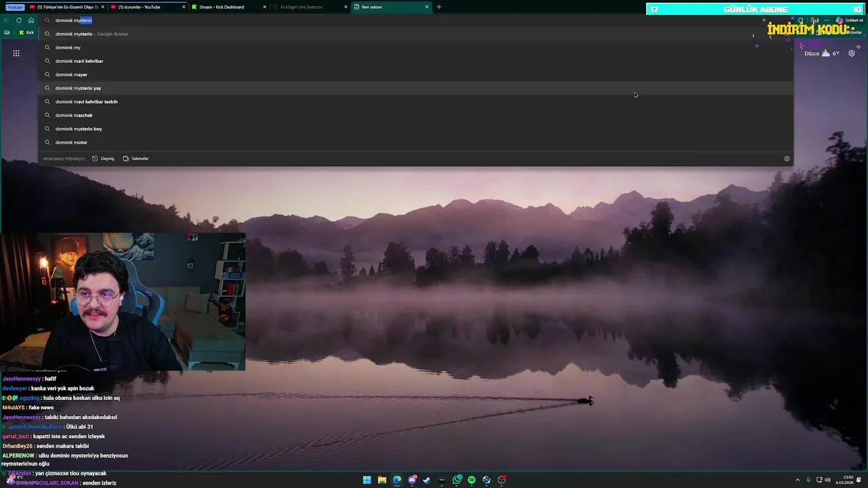Screen dimensions: 868x488
Task: Click the microphone tray icon
Action: [808, 480]
